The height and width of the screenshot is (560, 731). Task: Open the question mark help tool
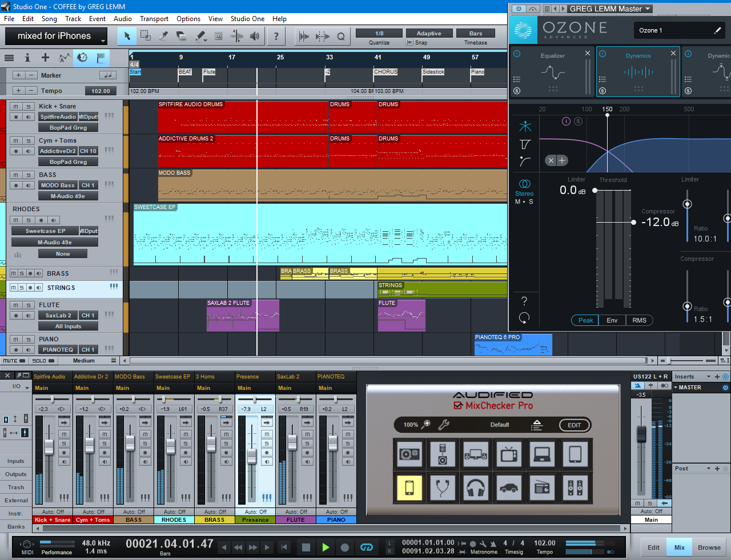(x=276, y=36)
